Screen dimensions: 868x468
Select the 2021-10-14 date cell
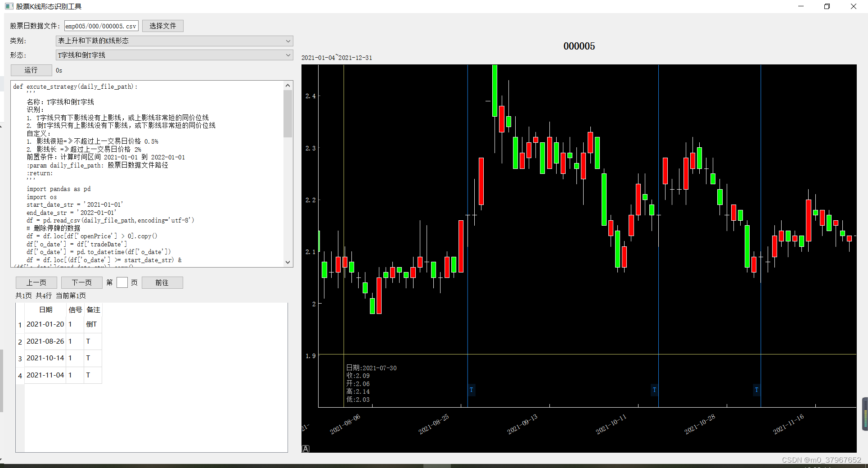(x=45, y=358)
